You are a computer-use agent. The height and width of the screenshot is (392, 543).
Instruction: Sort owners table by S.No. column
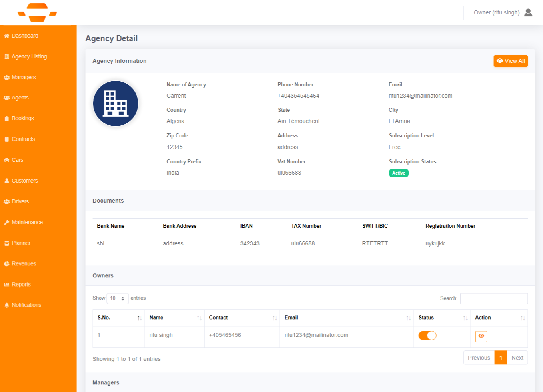(x=118, y=318)
